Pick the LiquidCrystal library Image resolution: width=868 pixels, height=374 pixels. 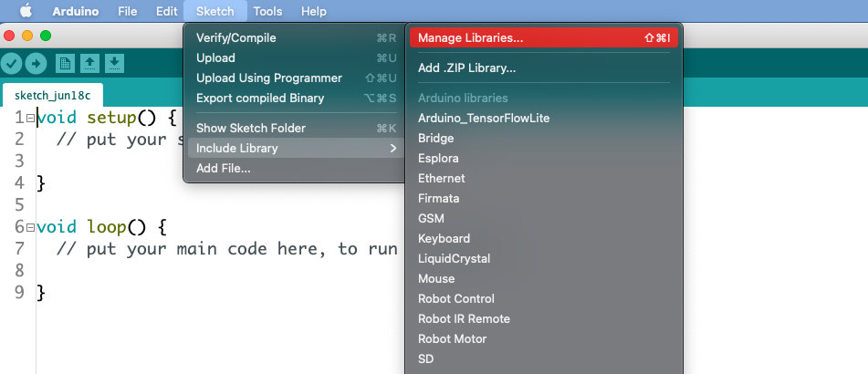(454, 259)
